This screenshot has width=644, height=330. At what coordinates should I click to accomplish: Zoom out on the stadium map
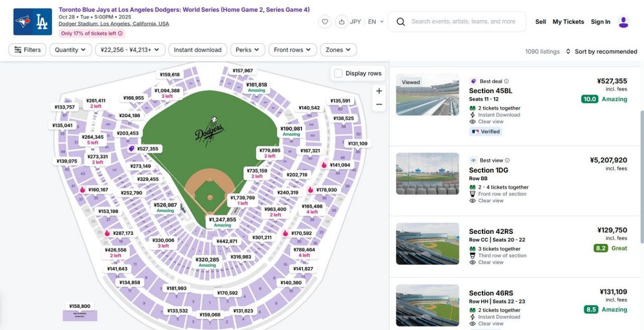tap(379, 105)
